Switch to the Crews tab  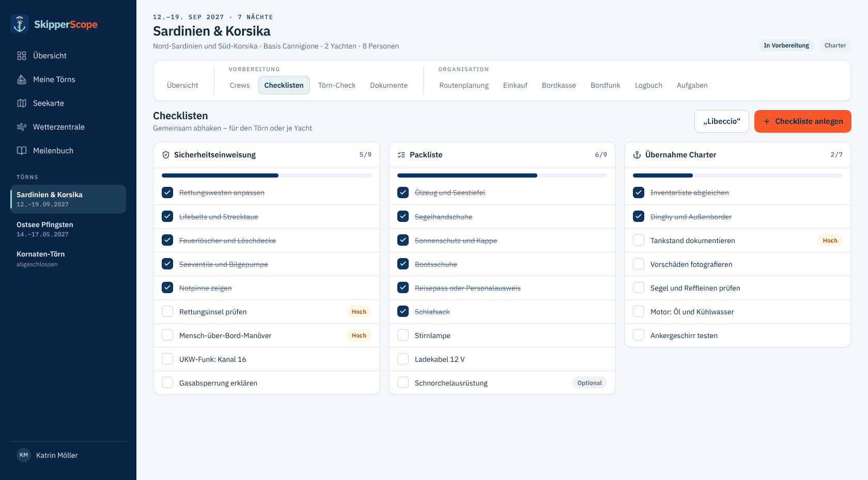pyautogui.click(x=240, y=85)
